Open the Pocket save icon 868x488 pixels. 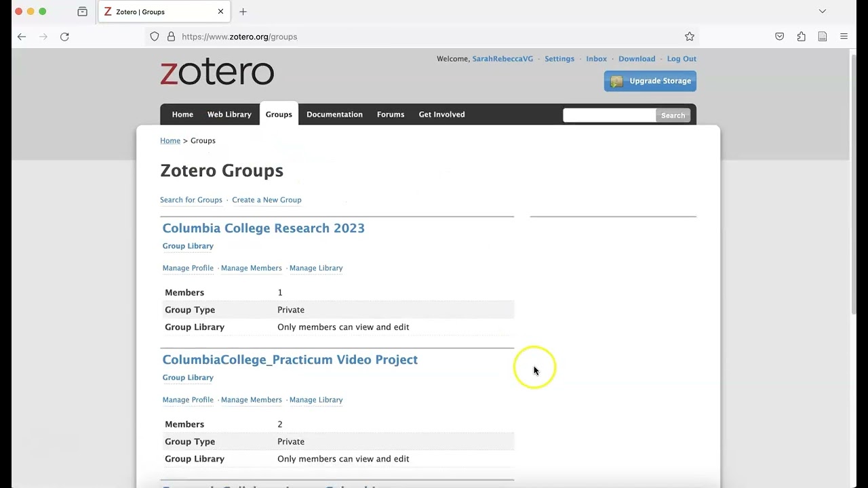coord(780,37)
